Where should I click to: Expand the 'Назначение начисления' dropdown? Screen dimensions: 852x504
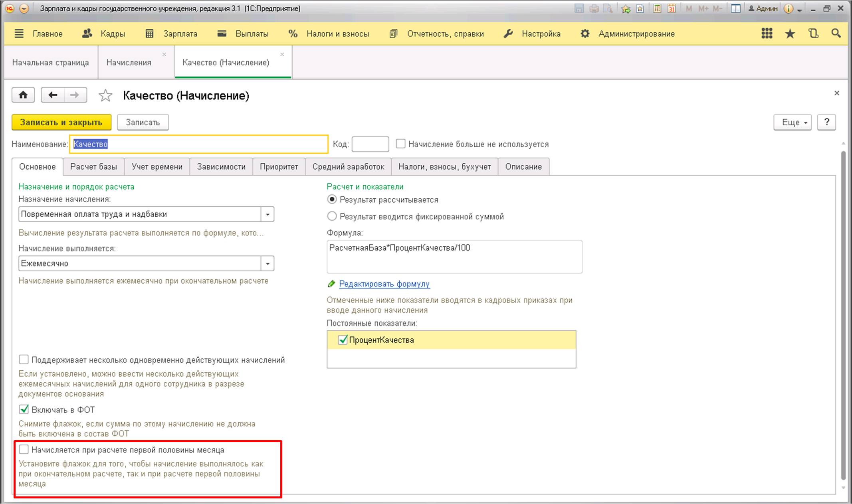267,214
